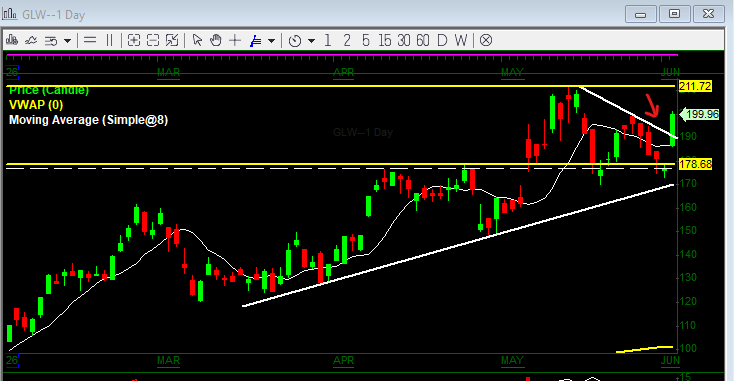Viewport: 734px width, 381px height.
Task: Click the APR label on bottom time axis
Action: pos(344,360)
